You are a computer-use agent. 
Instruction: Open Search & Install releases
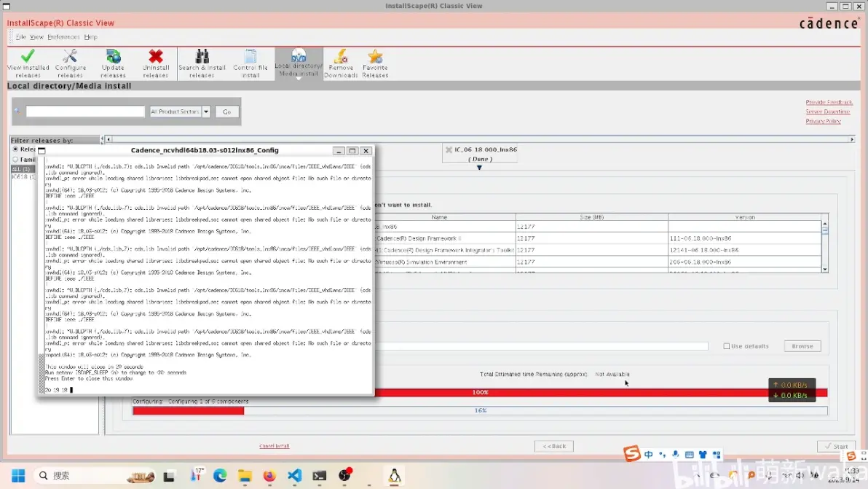(202, 63)
